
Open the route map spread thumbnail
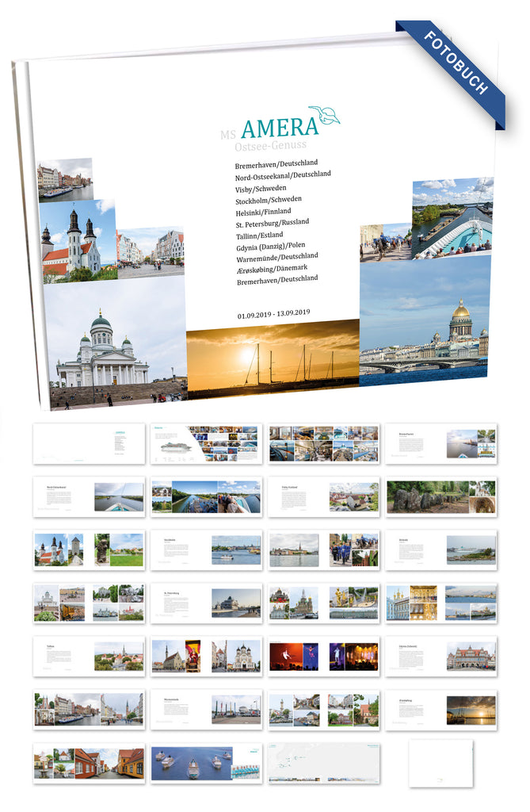[324, 764]
